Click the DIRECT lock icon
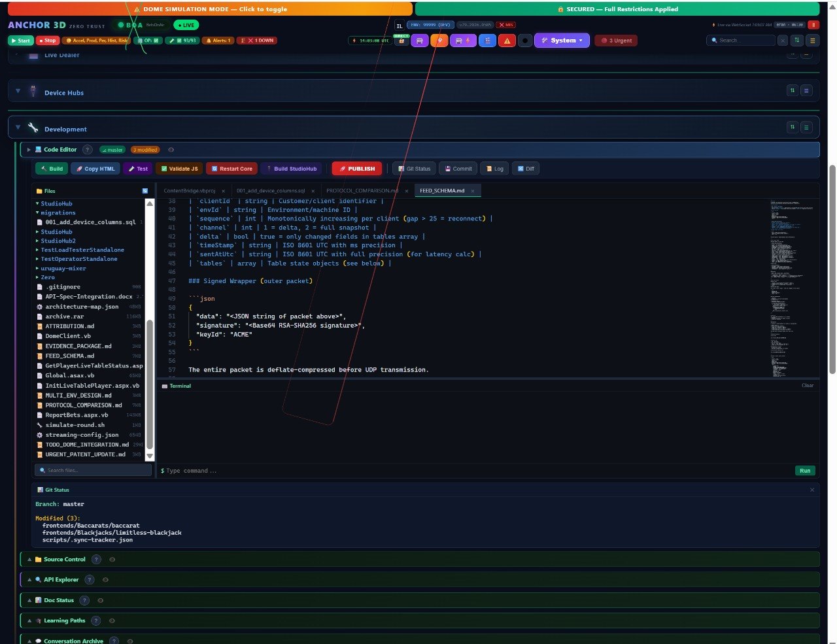The image size is (837, 644). point(401,41)
